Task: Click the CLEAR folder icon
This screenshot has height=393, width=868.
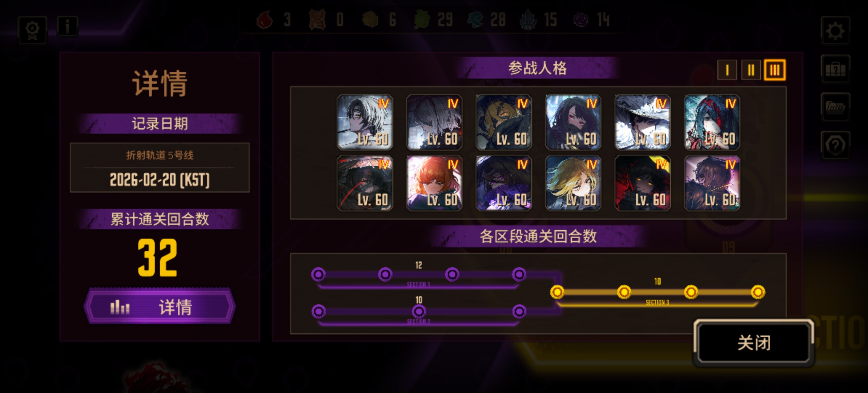Action: [x=835, y=107]
